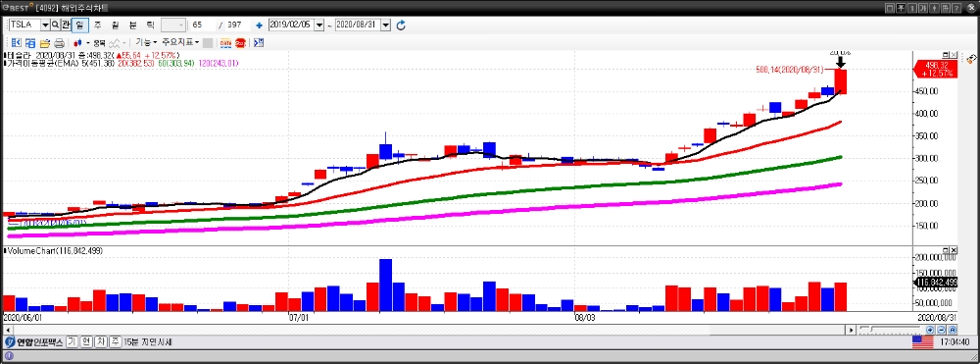Image resolution: width=980 pixels, height=364 pixels.
Task: Click the refresh chart icon next to date range
Action: coord(401,25)
